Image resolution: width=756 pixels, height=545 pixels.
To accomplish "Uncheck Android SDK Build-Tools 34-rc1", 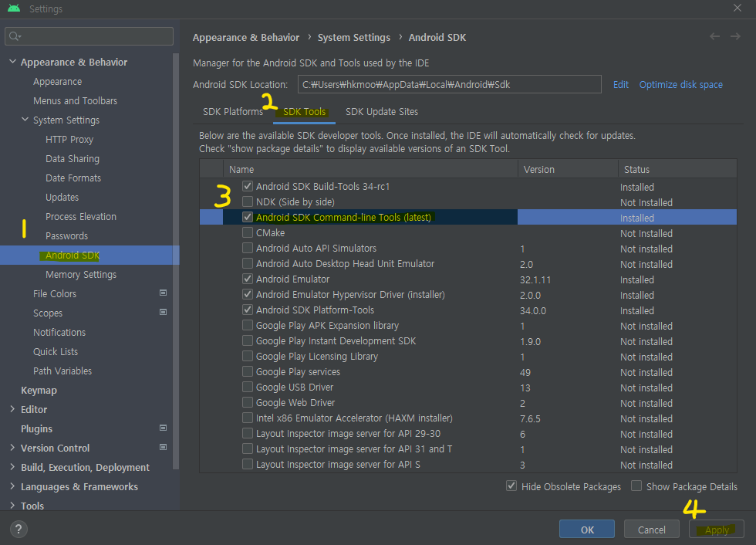I will pyautogui.click(x=248, y=186).
